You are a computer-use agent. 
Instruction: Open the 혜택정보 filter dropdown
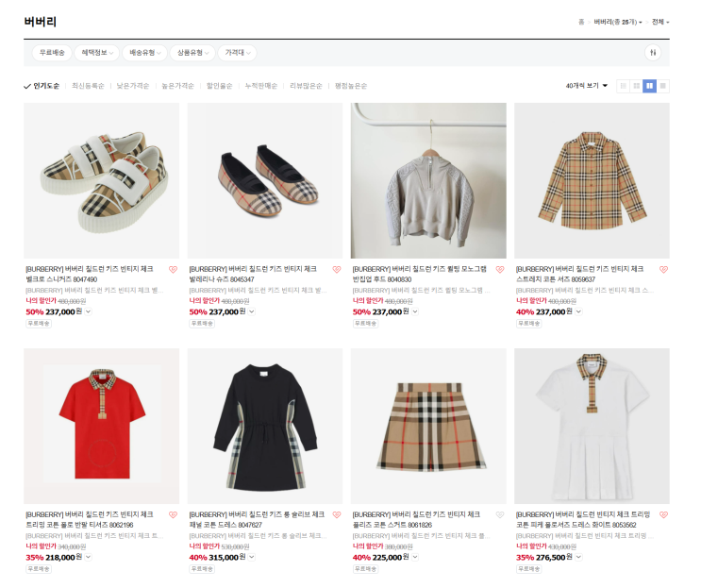[x=97, y=53]
